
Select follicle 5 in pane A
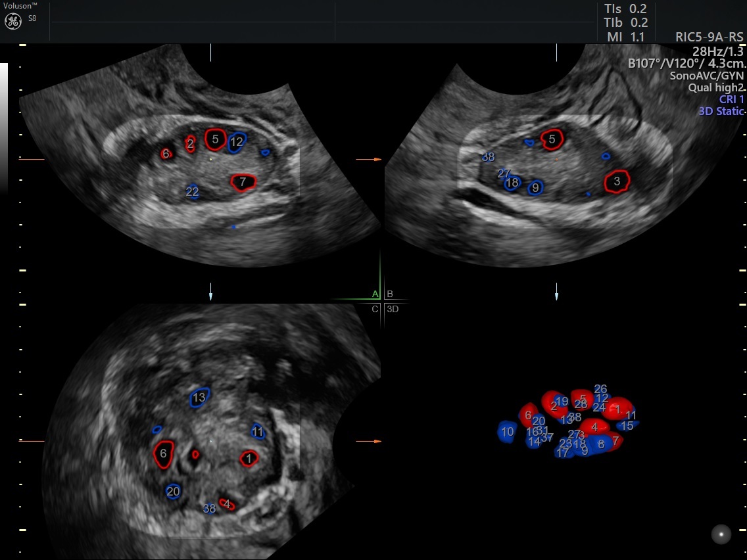[215, 139]
